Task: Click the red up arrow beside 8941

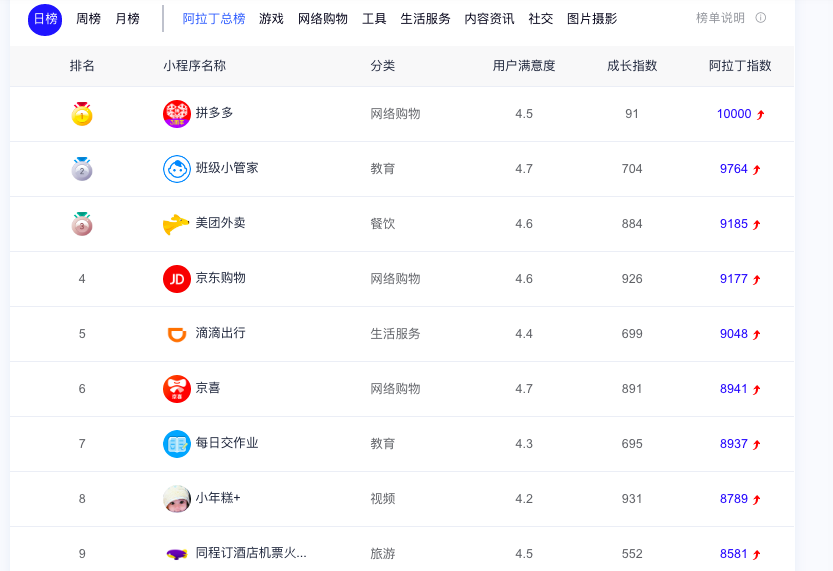Action: coord(756,389)
